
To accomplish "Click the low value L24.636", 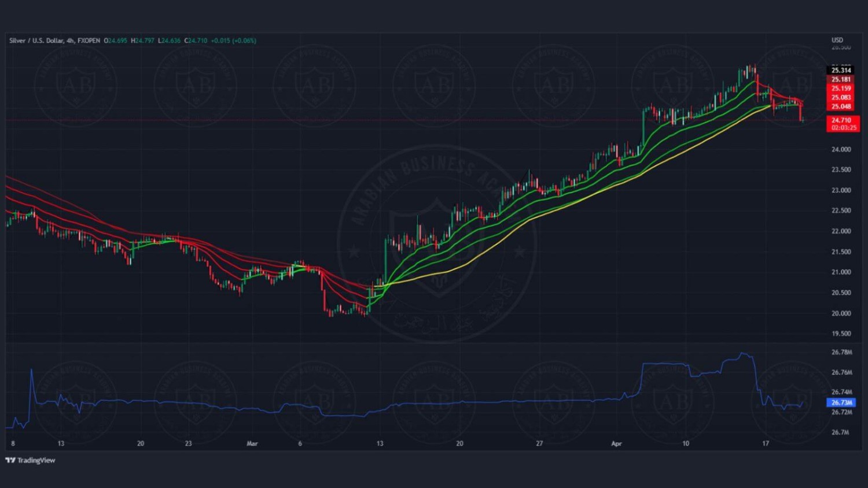I will 169,40.
